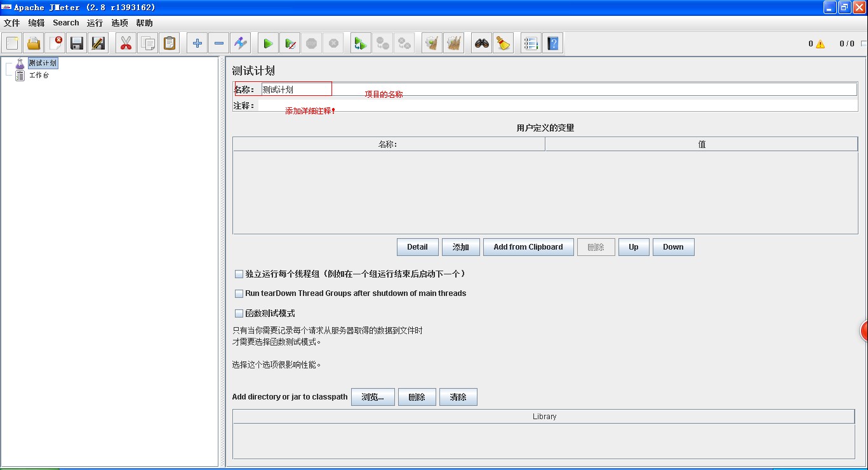Click 浏览... to browse classpath
Viewport: 868px width, 470px height.
point(373,397)
